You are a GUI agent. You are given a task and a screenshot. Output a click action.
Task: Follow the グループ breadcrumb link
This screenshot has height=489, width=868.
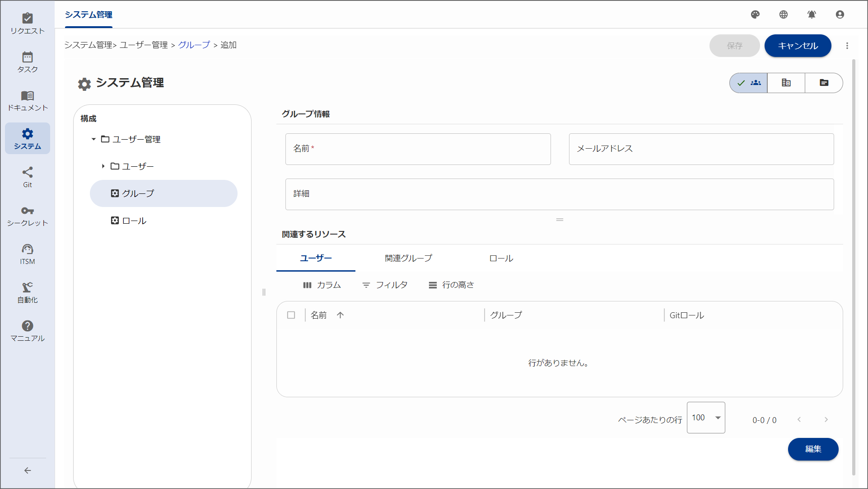[194, 45]
